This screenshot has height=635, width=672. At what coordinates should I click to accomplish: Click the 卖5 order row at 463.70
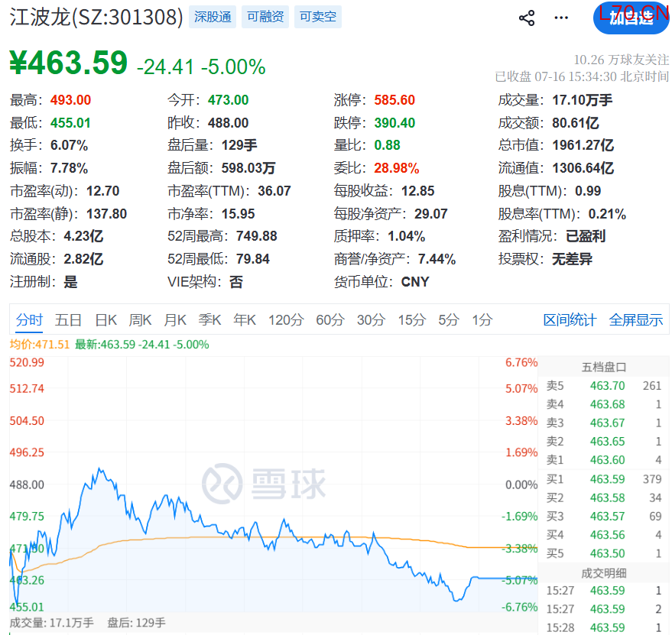(x=604, y=386)
